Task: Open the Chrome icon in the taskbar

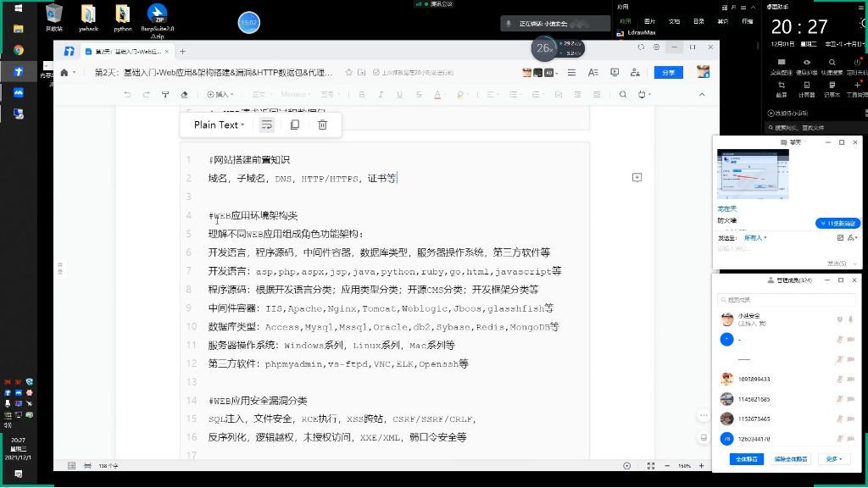Action: (x=19, y=50)
